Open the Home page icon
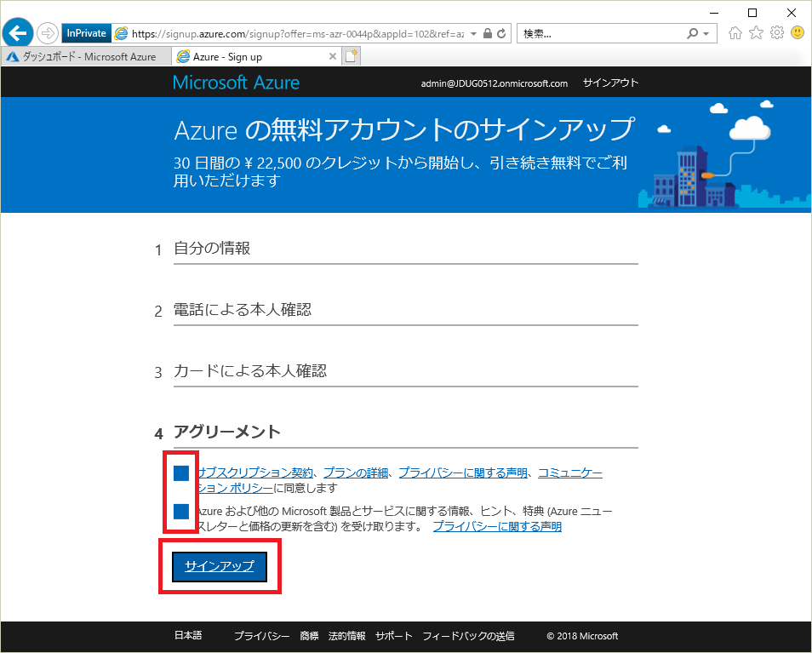This screenshot has width=812, height=653. pos(735,33)
